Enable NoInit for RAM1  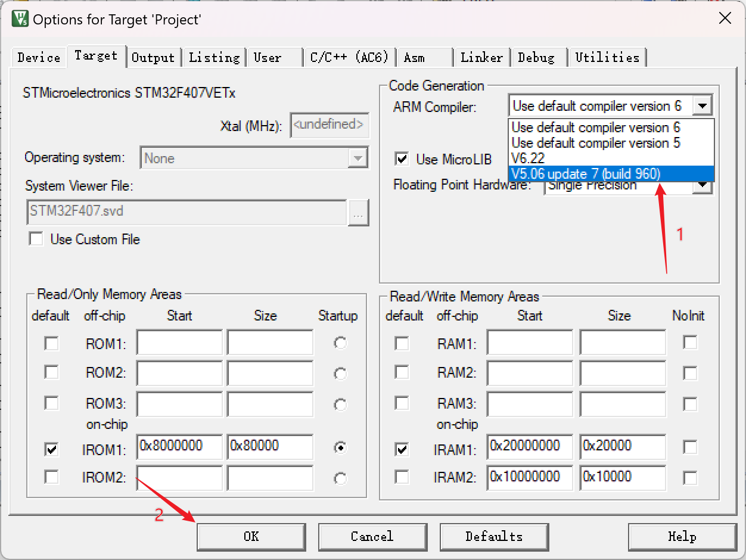point(690,343)
